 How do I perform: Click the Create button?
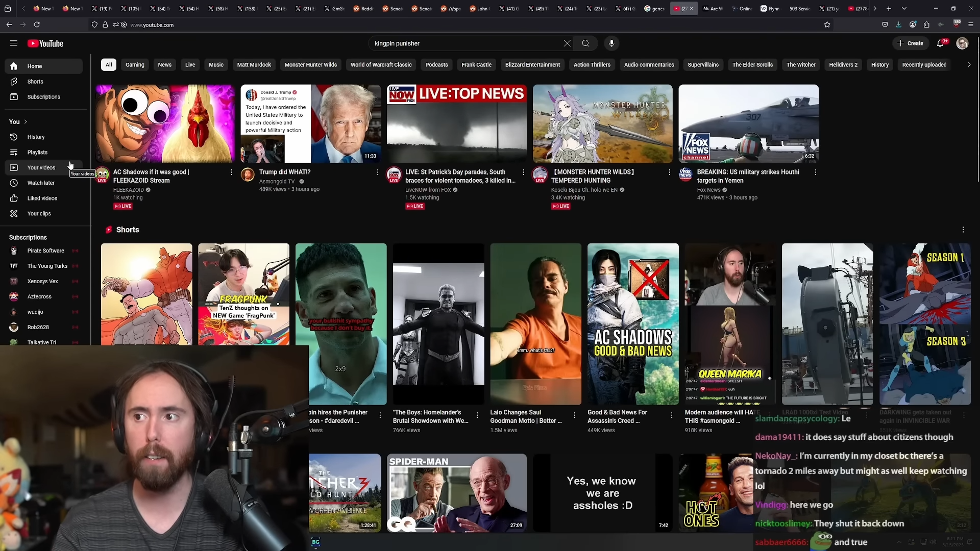[910, 43]
